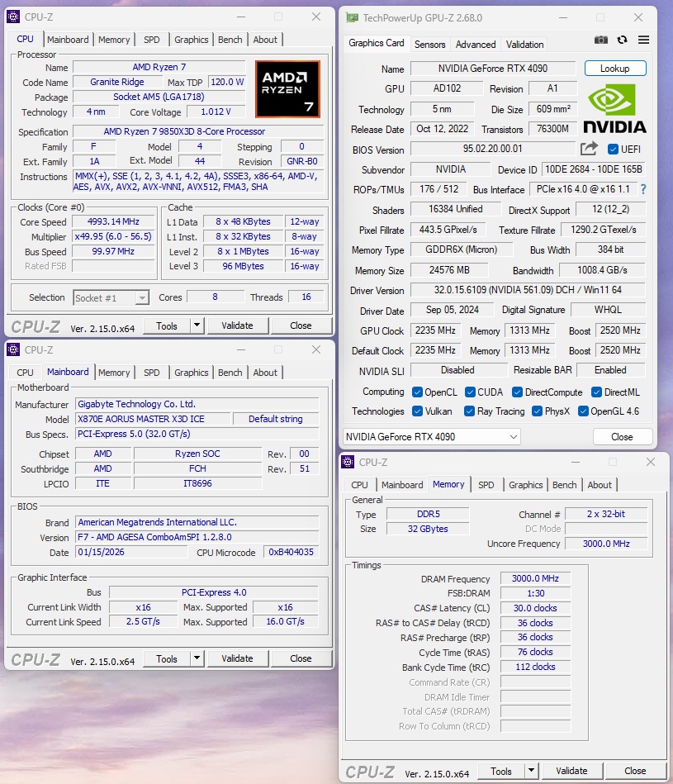673x784 pixels.
Task: Click Validate in the CPU-Z Memory window
Action: (x=571, y=771)
